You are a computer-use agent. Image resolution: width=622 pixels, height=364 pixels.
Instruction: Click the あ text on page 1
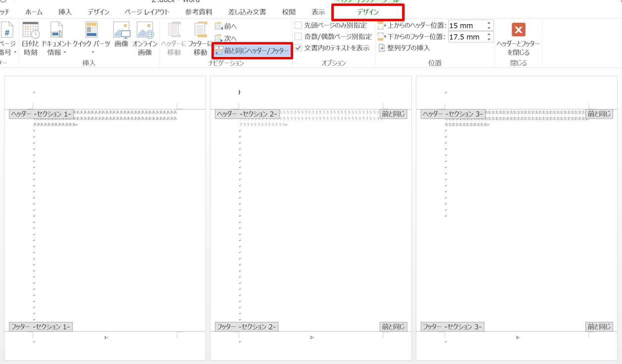tap(105, 119)
